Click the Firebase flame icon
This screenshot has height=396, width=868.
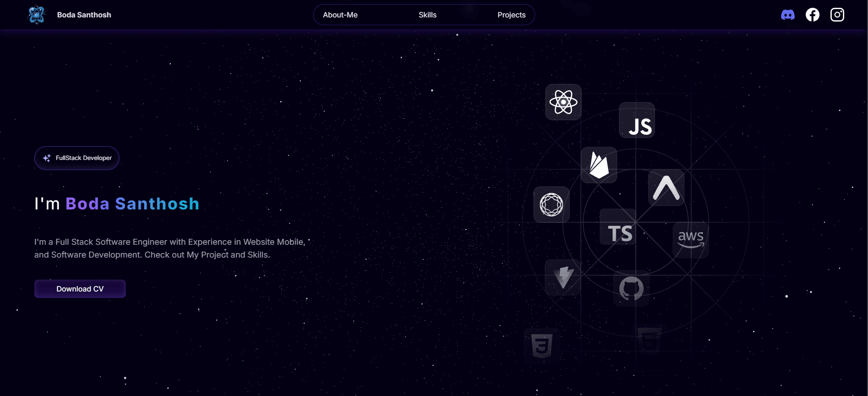point(599,165)
